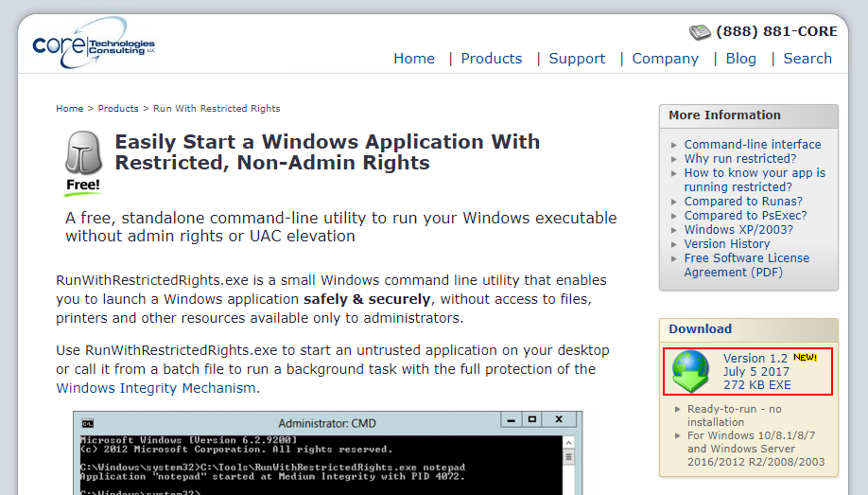Open the Support menu item
This screenshot has height=495, width=868.
(577, 59)
